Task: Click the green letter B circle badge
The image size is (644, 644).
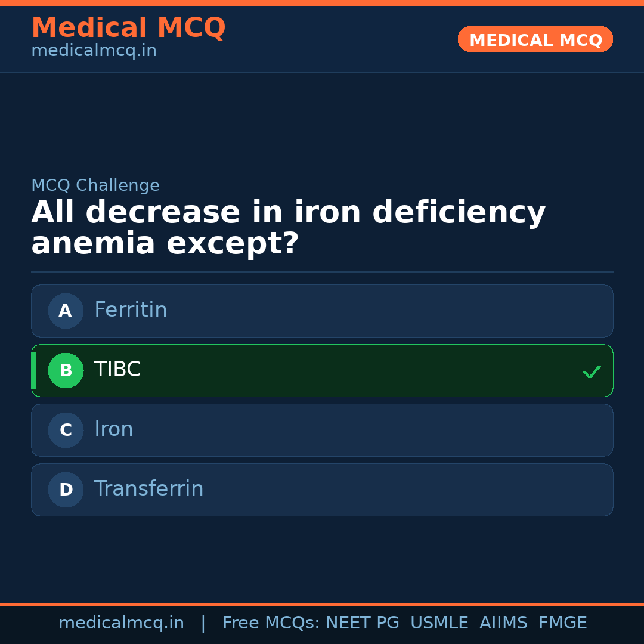Action: 66,370
